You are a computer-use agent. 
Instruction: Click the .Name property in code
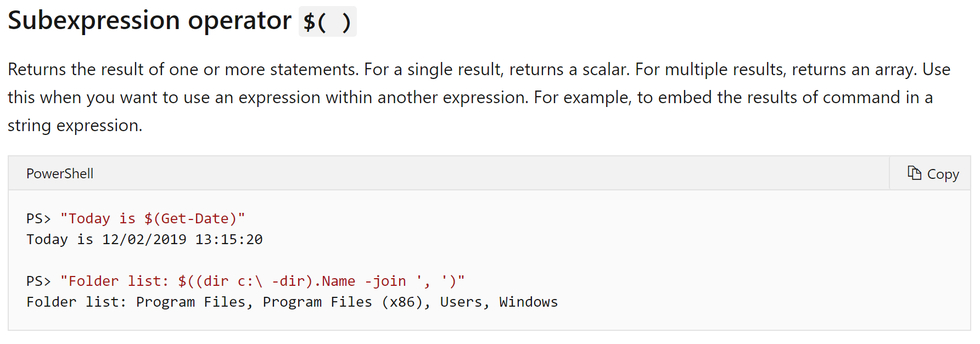click(334, 281)
